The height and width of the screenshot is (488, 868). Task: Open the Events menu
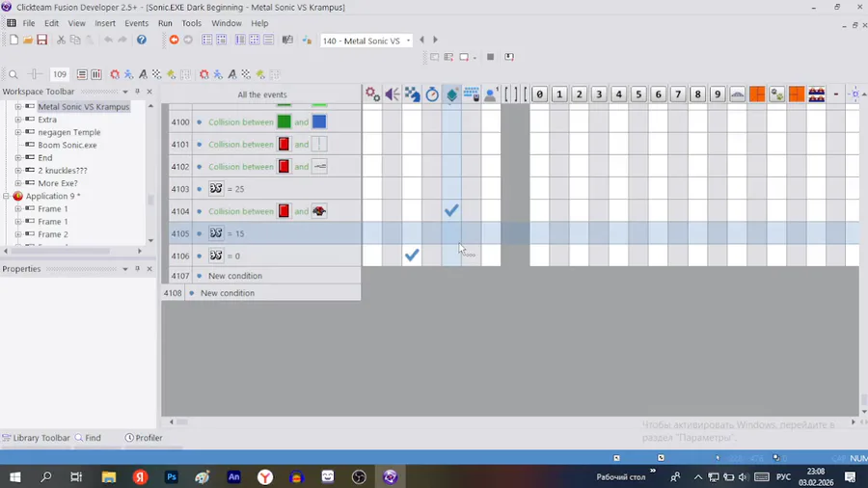(x=136, y=23)
